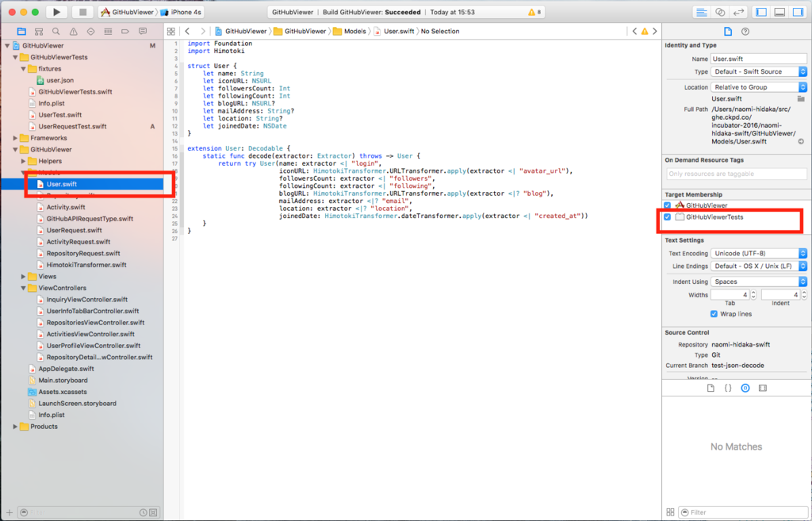Click the warnings badge in the activity bar

[534, 12]
